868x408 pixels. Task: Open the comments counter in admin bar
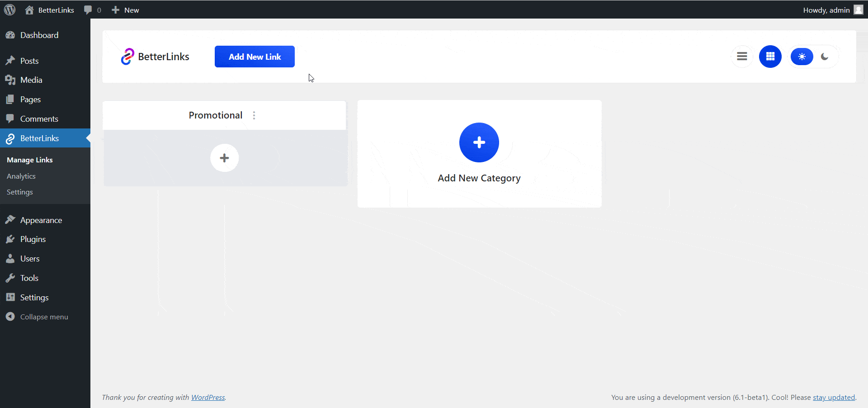point(92,9)
